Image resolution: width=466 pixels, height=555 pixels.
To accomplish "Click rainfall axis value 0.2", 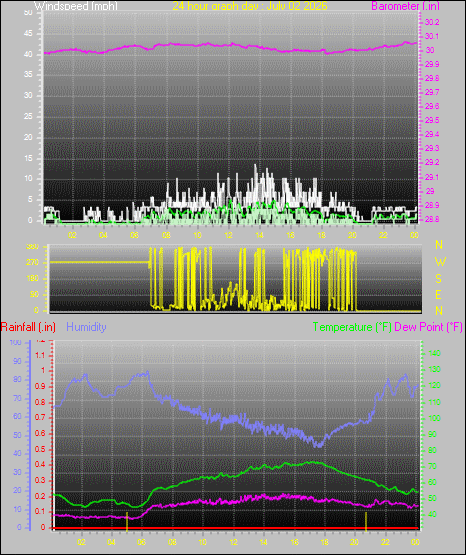I will pyautogui.click(x=40, y=497).
